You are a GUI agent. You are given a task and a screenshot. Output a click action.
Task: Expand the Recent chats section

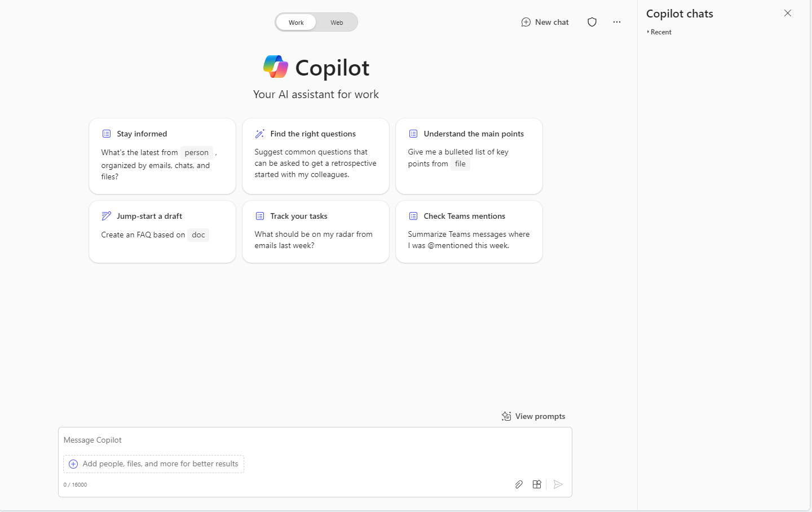pyautogui.click(x=660, y=32)
